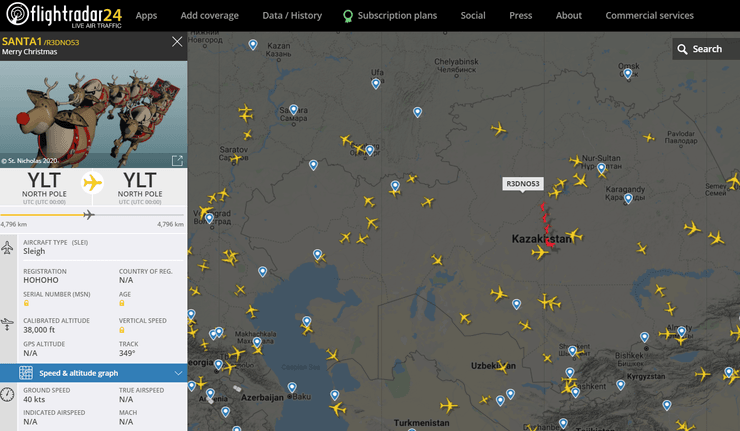The width and height of the screenshot is (740, 431).
Task: Click the R3DNOS3 callsign label on map
Action: click(x=523, y=184)
